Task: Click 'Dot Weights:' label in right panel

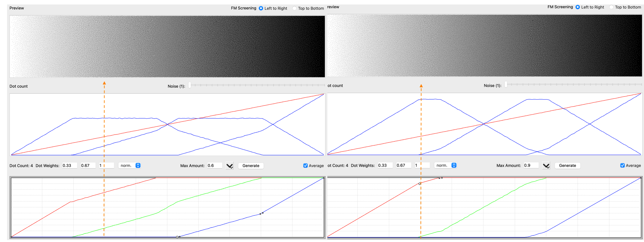Action: (363, 165)
